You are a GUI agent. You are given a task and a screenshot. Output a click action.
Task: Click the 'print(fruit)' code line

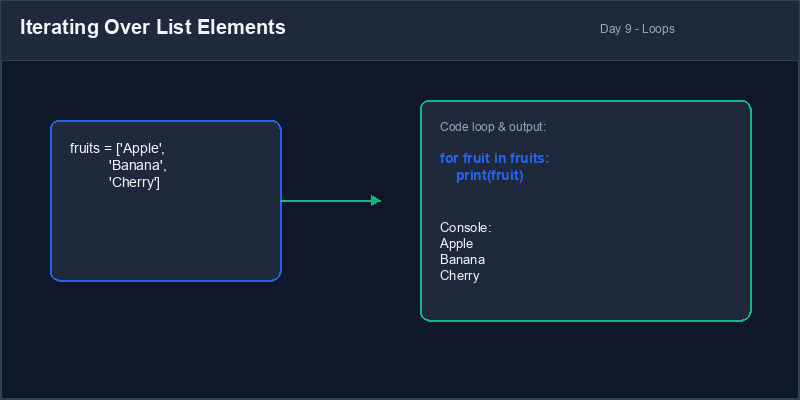[490, 176]
